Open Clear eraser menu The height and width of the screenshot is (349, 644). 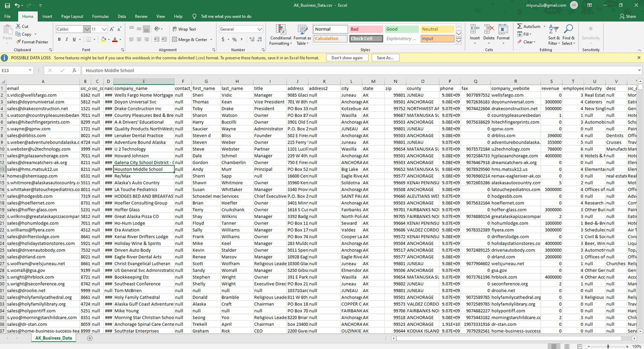526,42
